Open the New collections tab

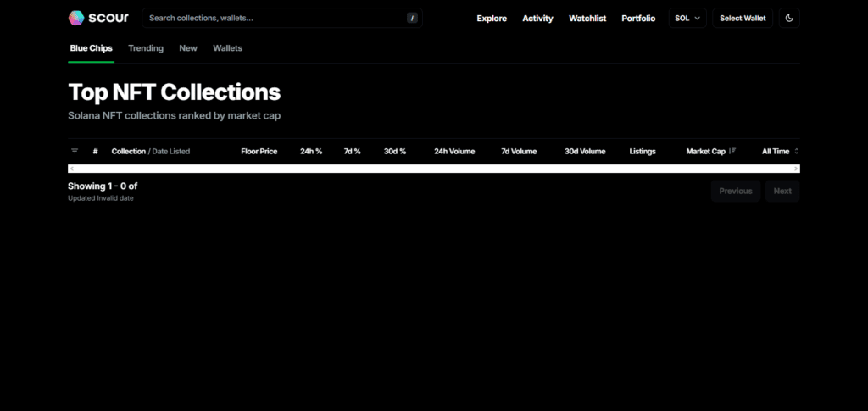coord(188,48)
